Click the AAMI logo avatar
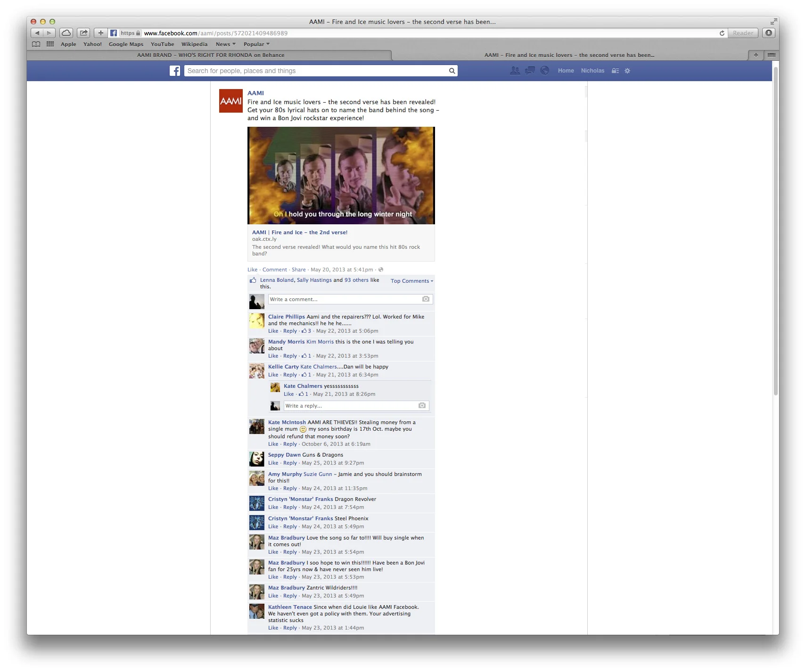 pos(231,101)
